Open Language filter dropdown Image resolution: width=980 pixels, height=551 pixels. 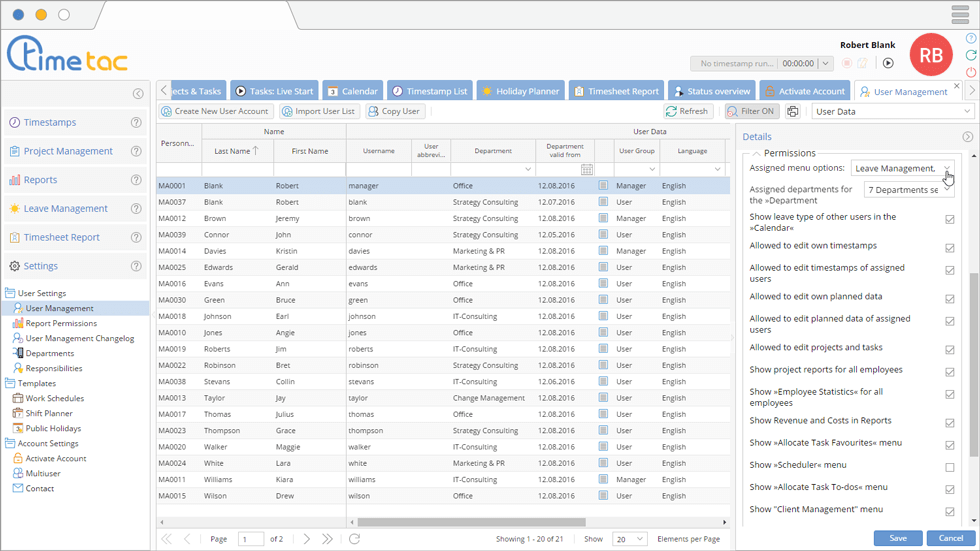(x=717, y=169)
